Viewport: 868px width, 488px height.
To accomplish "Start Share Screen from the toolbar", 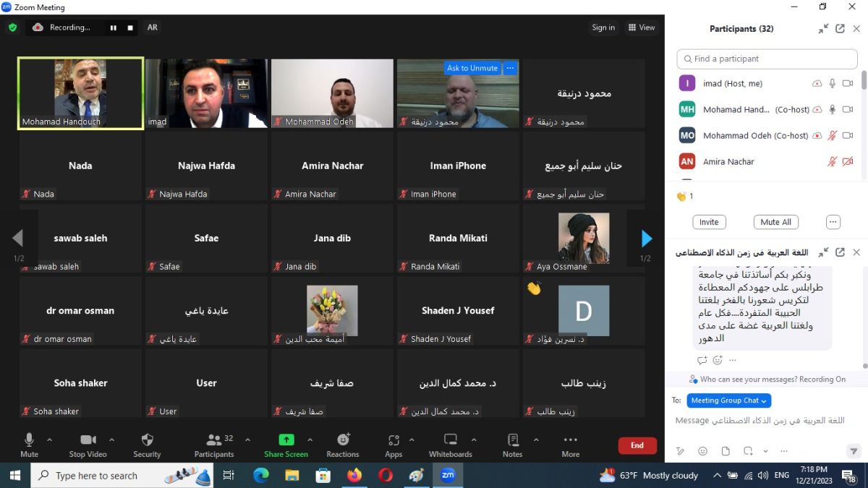I will [286, 445].
